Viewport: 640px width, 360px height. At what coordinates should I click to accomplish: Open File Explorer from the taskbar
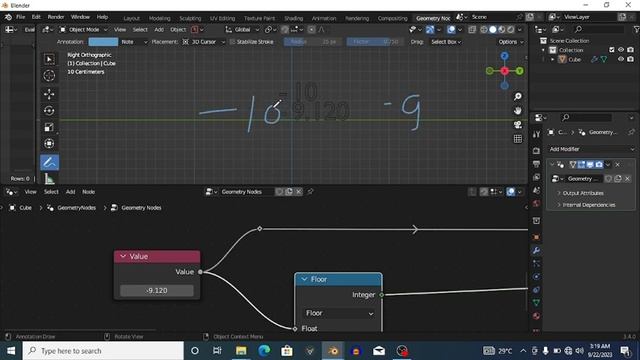pyautogui.click(x=241, y=351)
